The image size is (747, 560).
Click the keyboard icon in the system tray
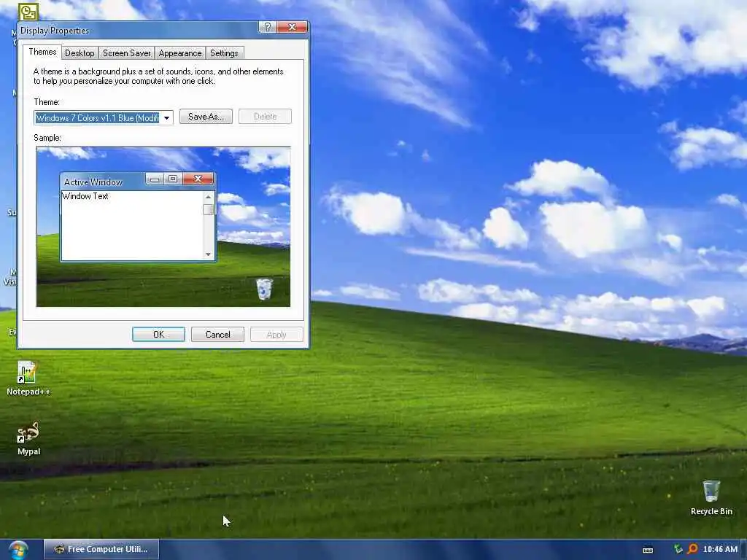pos(648,550)
